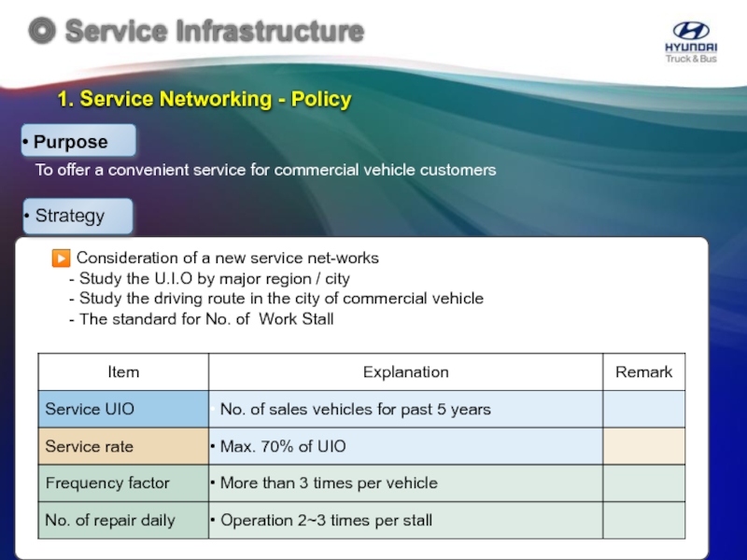Click the 'Item' table header
Image resolution: width=747 pixels, height=560 pixels.
pos(123,371)
